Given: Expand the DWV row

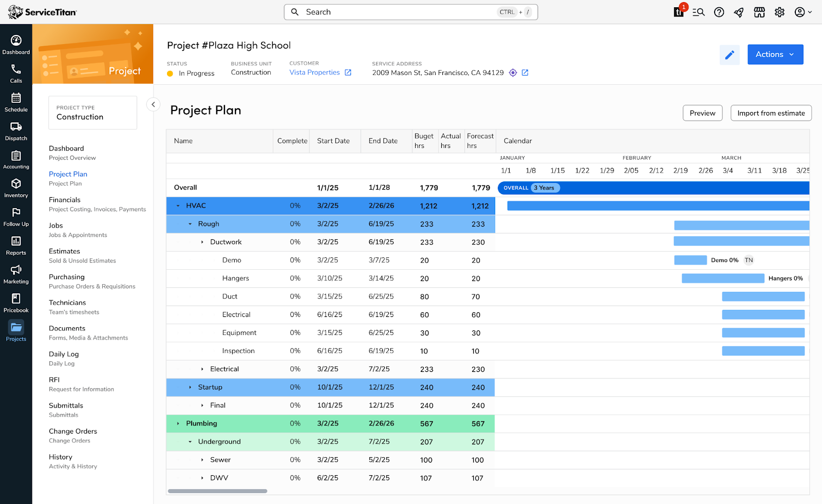Looking at the screenshot, I should [x=202, y=478].
